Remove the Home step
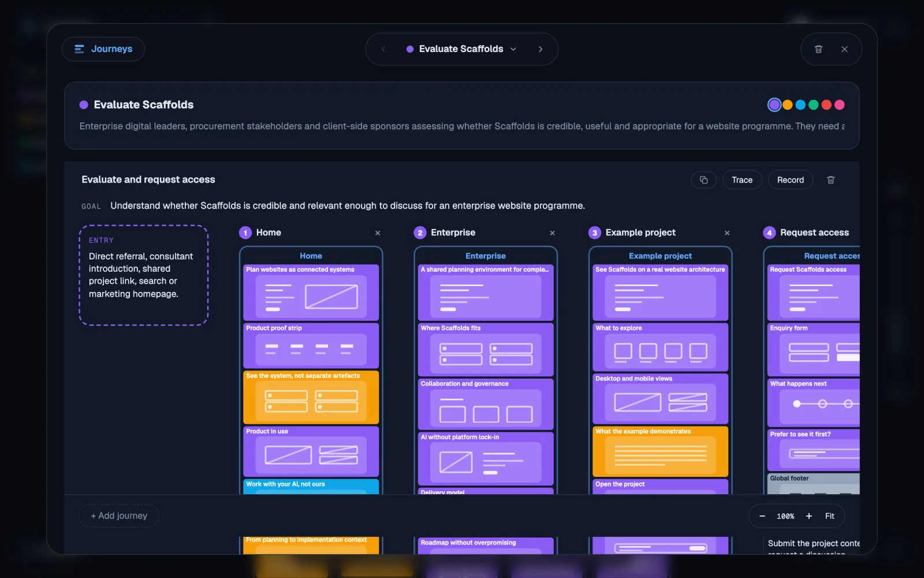 [378, 233]
